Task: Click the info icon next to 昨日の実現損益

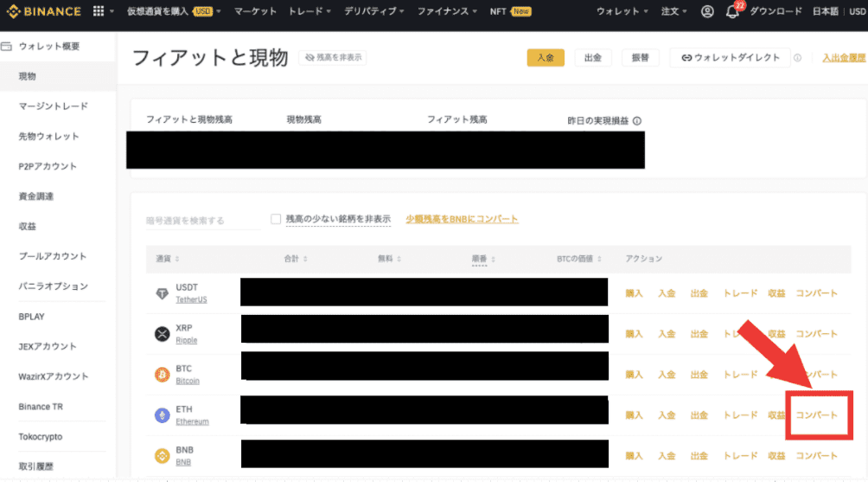Action: click(637, 121)
